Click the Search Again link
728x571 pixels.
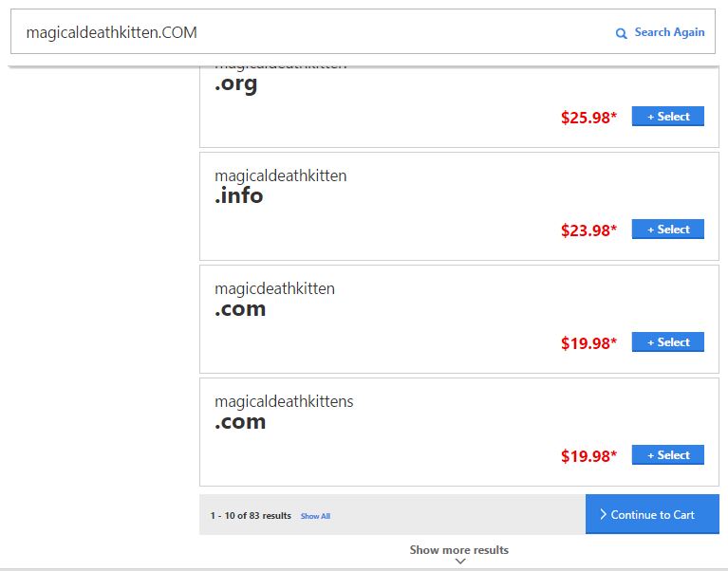point(669,32)
